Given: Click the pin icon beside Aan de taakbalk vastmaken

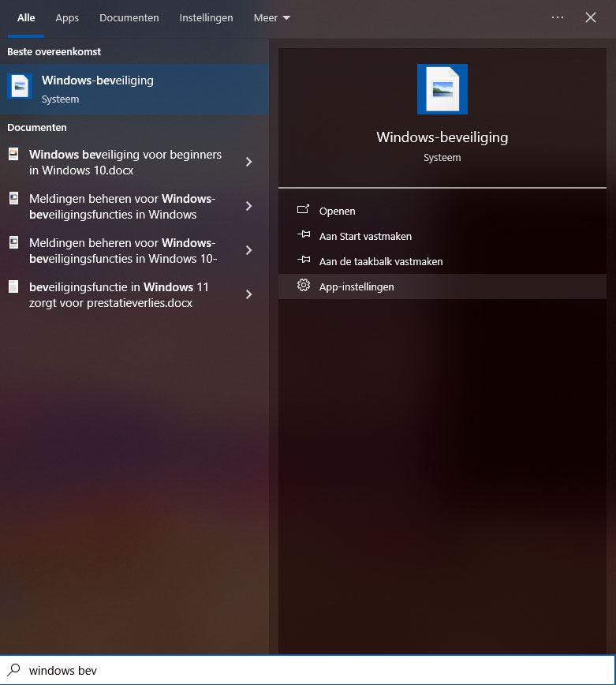Looking at the screenshot, I should [x=304, y=260].
